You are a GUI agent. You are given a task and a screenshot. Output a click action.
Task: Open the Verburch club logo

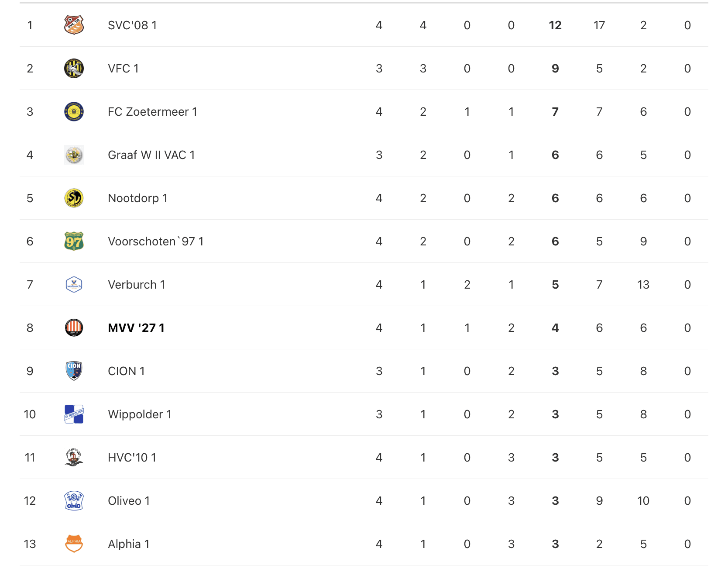coord(74,285)
